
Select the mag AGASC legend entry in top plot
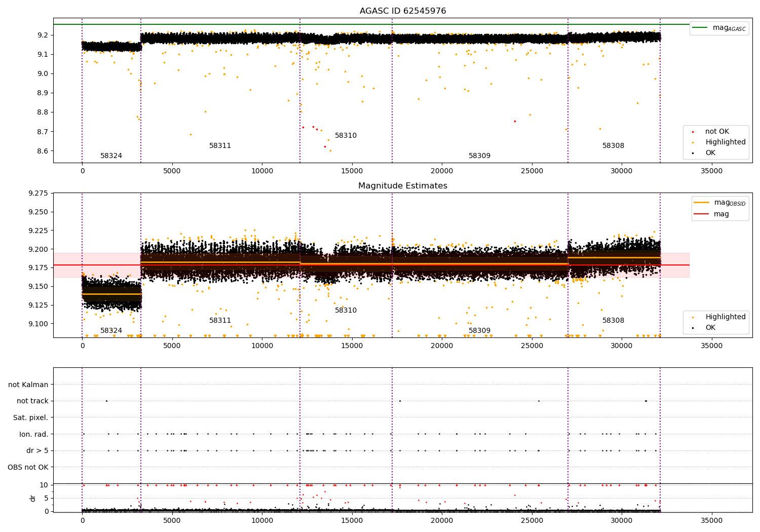click(x=719, y=28)
